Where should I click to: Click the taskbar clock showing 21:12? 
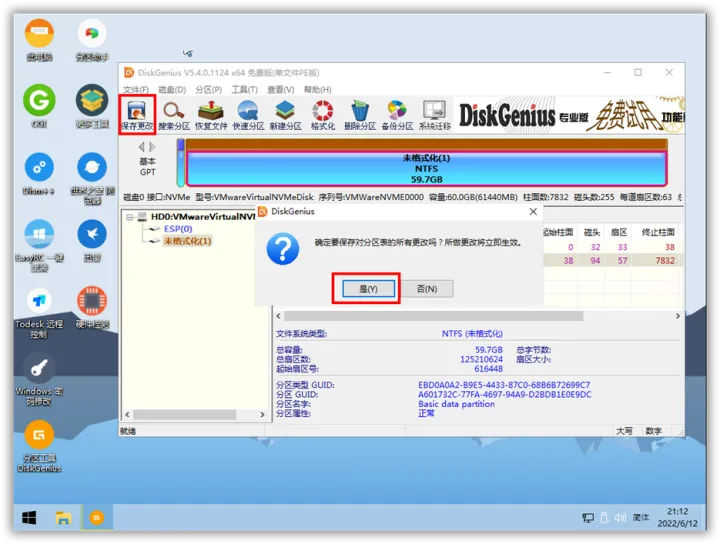point(677,517)
